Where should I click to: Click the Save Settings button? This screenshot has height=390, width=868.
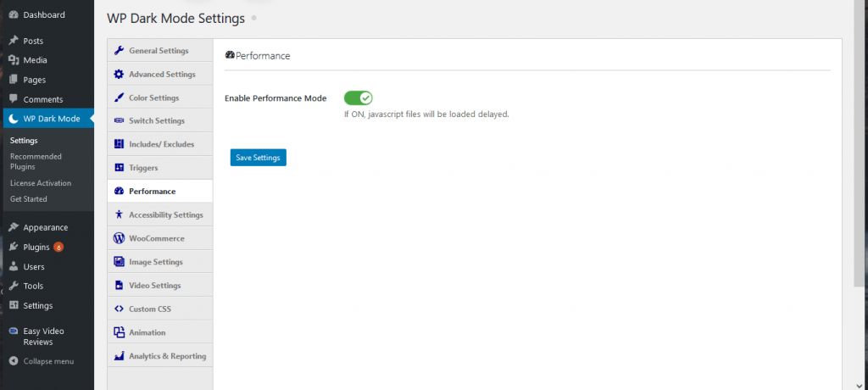click(x=258, y=158)
